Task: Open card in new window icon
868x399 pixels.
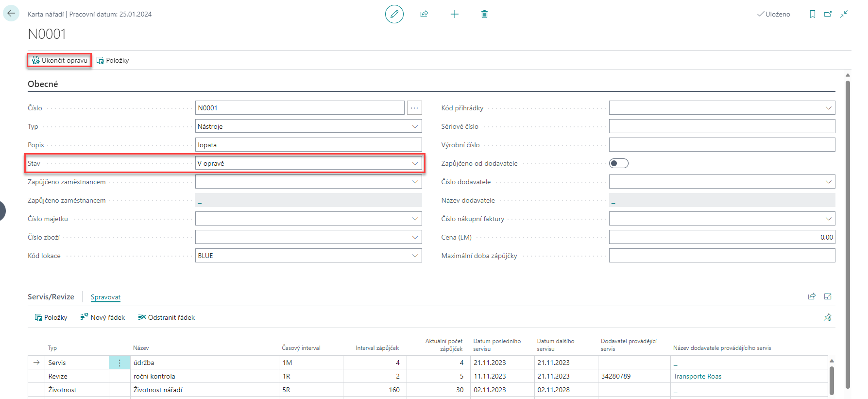Action: click(x=828, y=14)
